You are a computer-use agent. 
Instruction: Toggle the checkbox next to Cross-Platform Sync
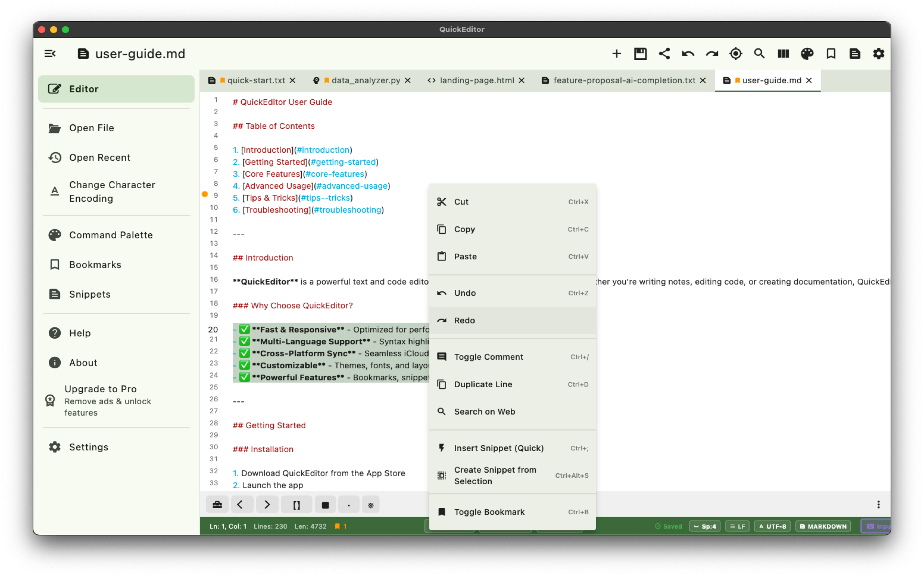click(245, 353)
